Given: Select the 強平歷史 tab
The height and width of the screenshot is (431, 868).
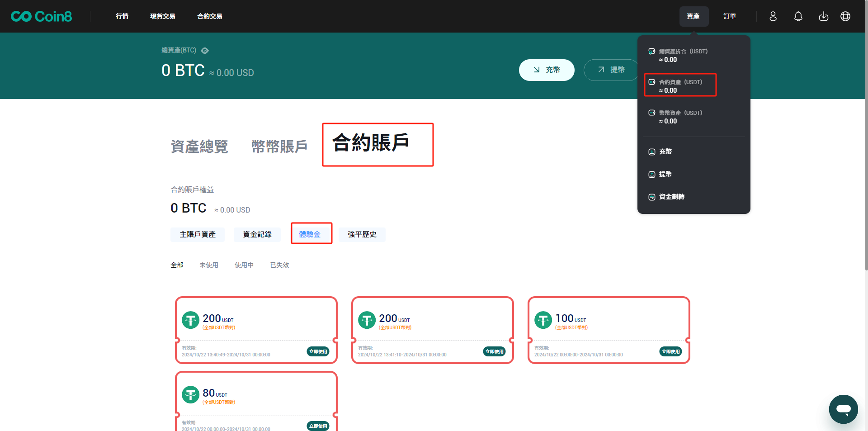Looking at the screenshot, I should pyautogui.click(x=362, y=234).
